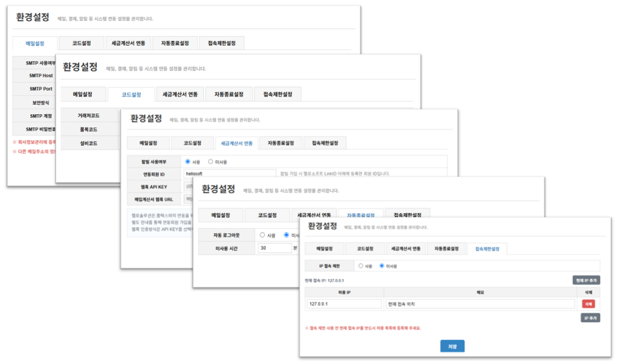Go to 세금계산서 연동 tab in code-settings window

click(180, 94)
